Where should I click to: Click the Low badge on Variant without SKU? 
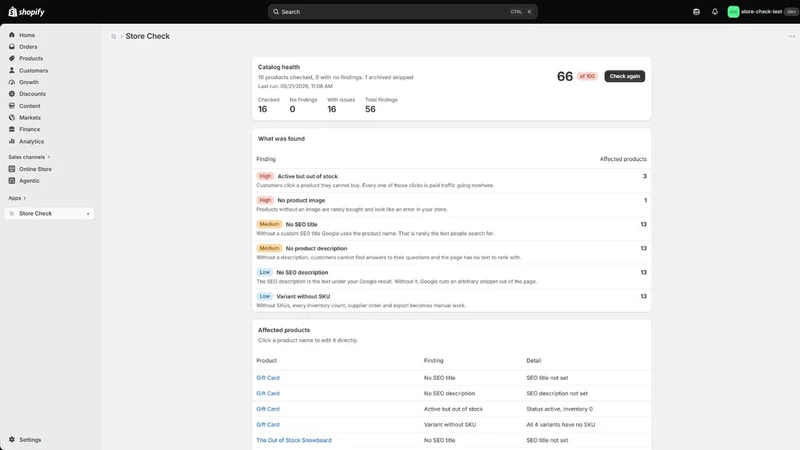264,296
